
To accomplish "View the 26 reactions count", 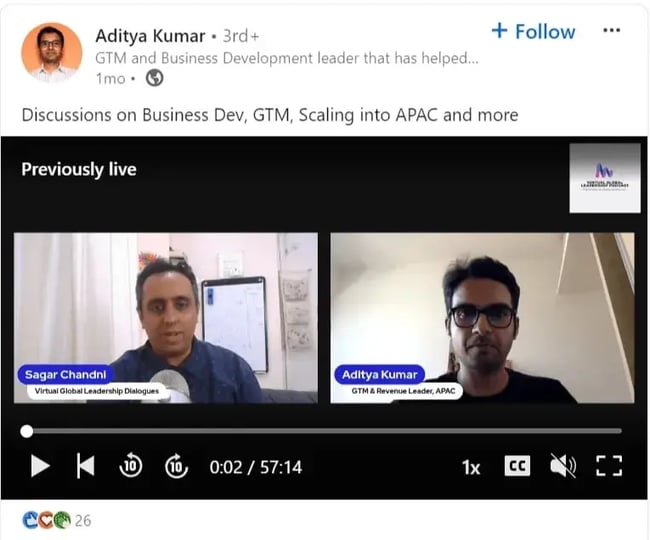I will (x=83, y=521).
